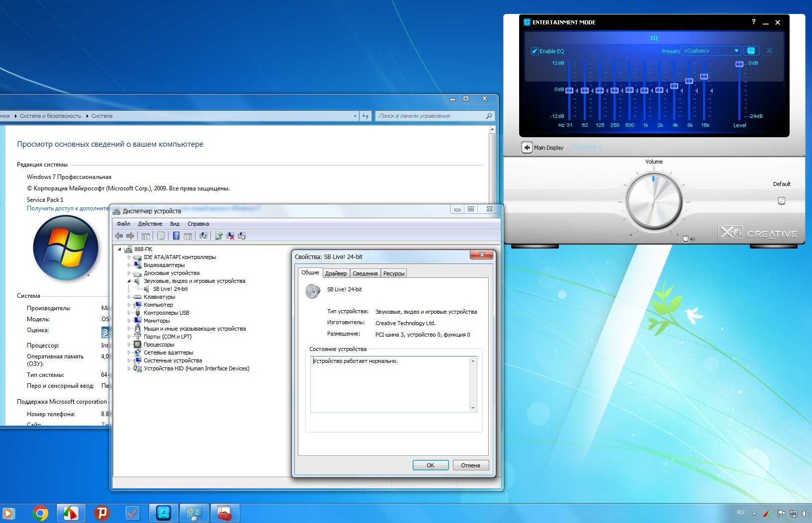Open address bar history dropdown in Система window

point(355,116)
